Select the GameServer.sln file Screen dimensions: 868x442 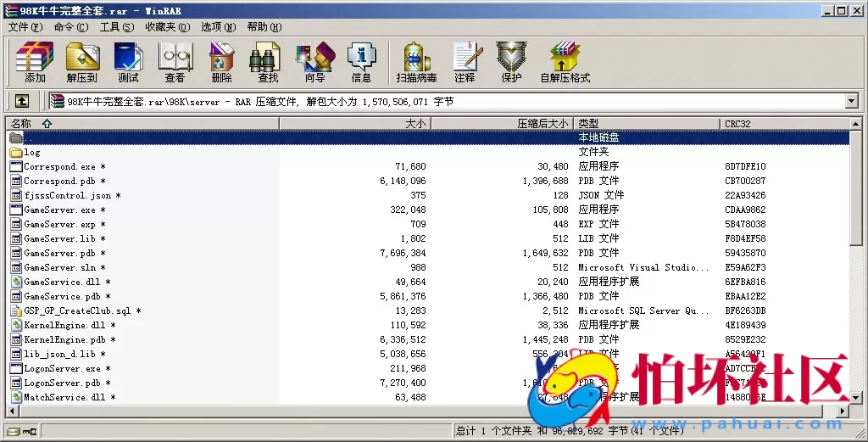point(59,267)
